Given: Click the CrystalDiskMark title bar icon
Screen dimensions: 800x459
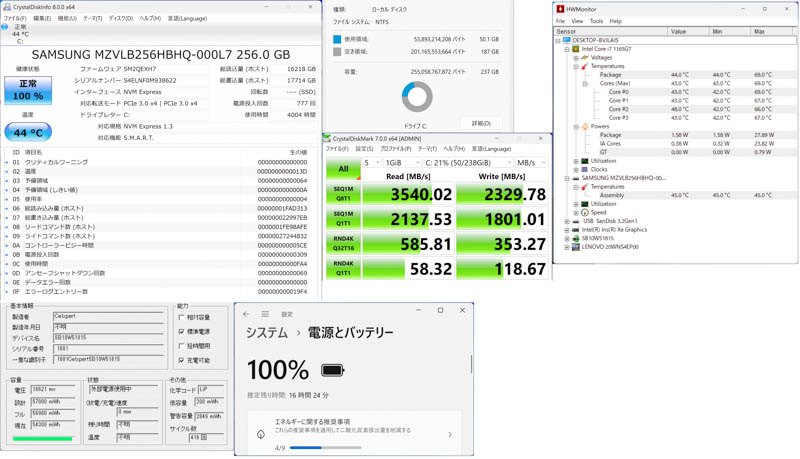Looking at the screenshot, I should [328, 139].
